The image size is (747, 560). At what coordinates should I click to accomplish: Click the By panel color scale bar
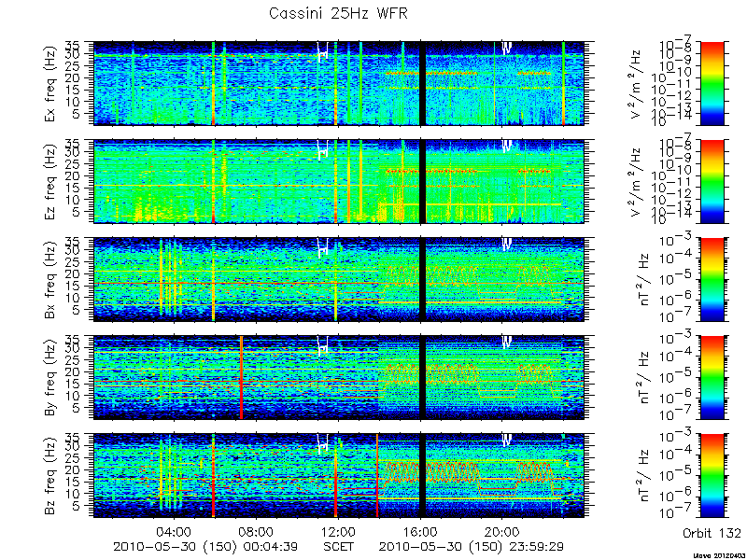click(x=712, y=378)
